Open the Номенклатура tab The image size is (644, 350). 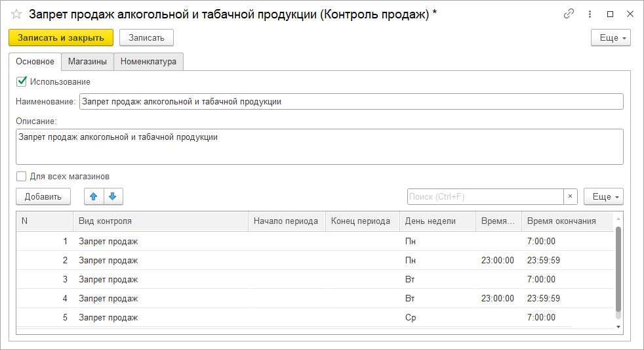[x=148, y=62]
